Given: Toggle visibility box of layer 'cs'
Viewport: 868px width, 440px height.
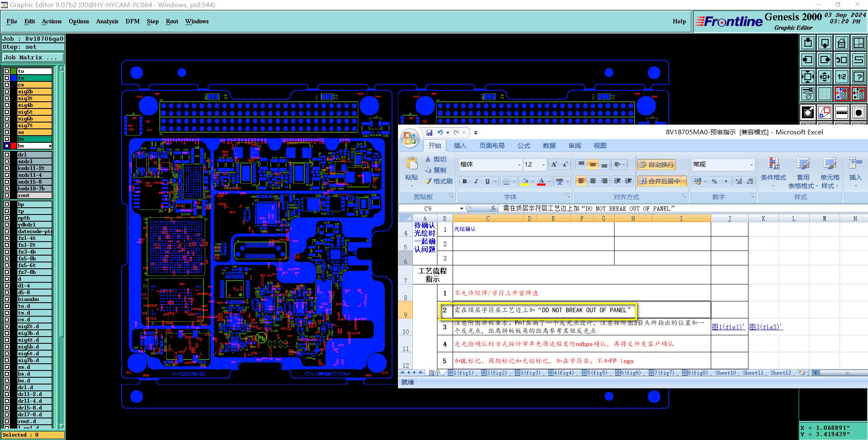Looking at the screenshot, I should point(7,85).
